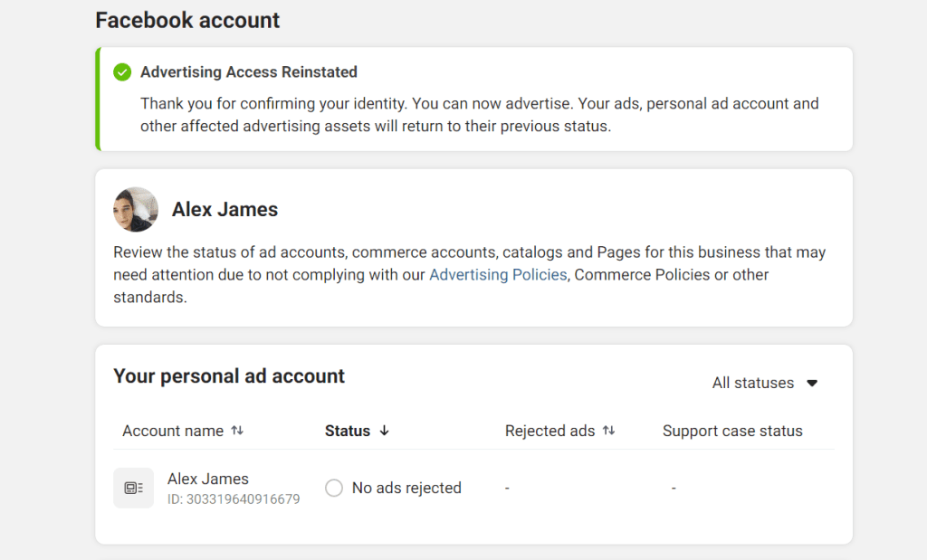Click the Support case status column header

[732, 431]
